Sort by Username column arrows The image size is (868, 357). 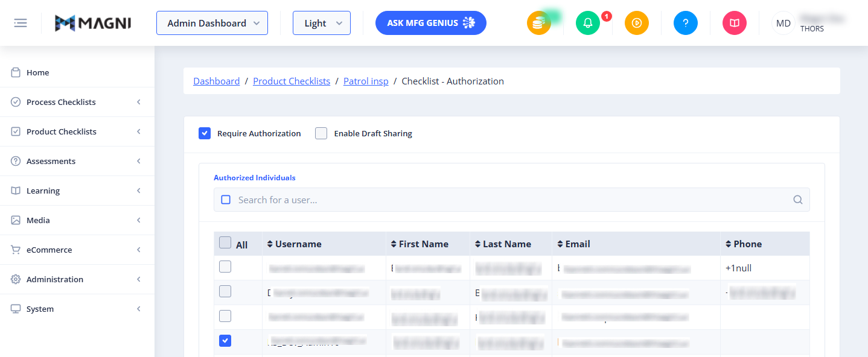270,244
